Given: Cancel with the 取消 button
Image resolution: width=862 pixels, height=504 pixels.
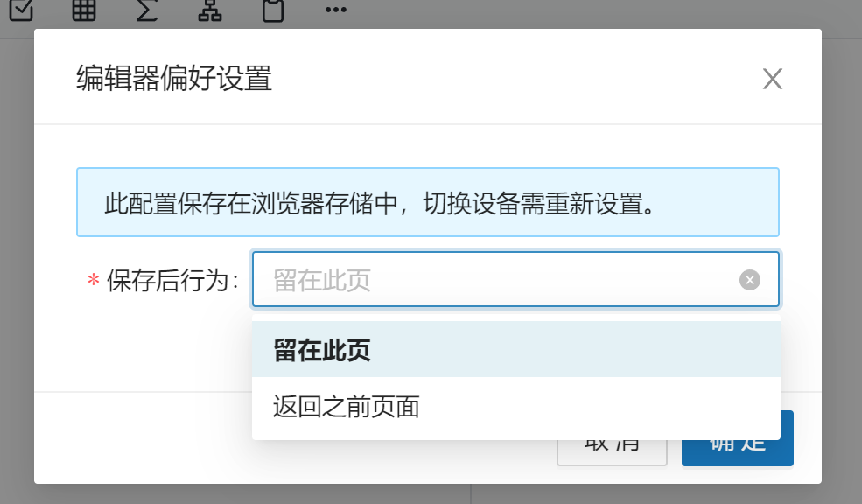Looking at the screenshot, I should (612, 451).
